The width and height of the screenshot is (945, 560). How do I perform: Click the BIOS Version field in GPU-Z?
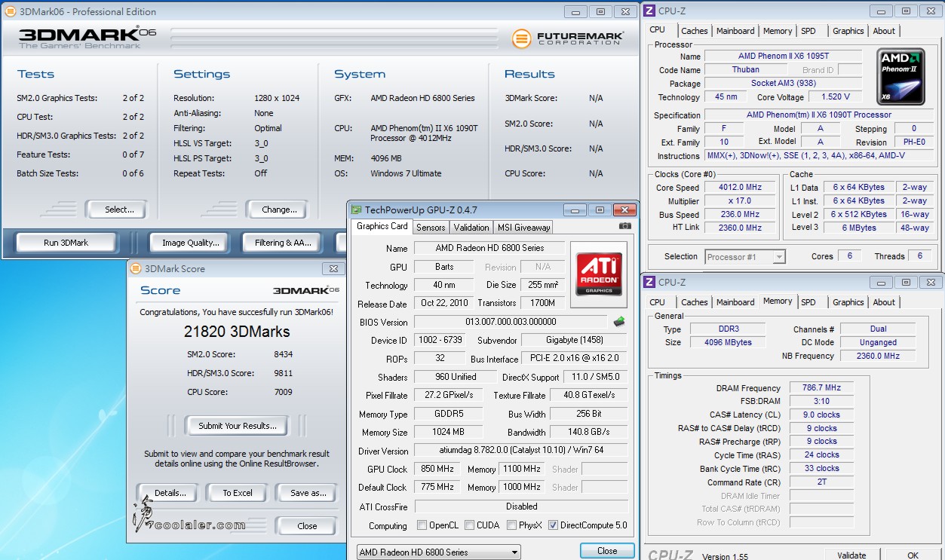[511, 322]
